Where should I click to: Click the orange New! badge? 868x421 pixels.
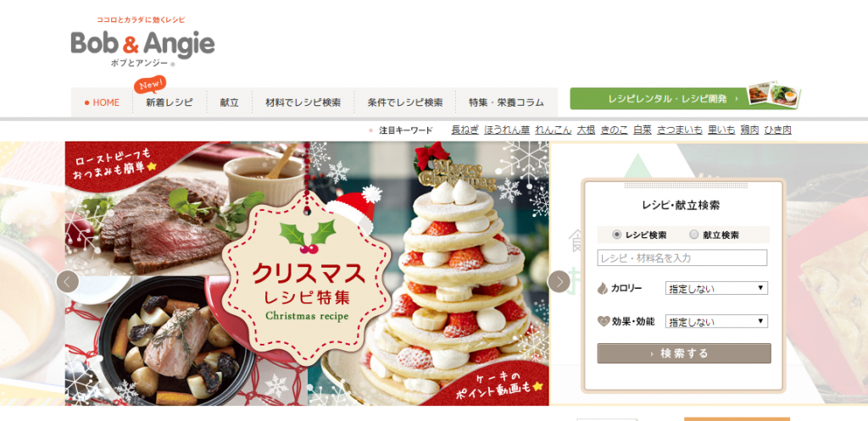coord(150,86)
